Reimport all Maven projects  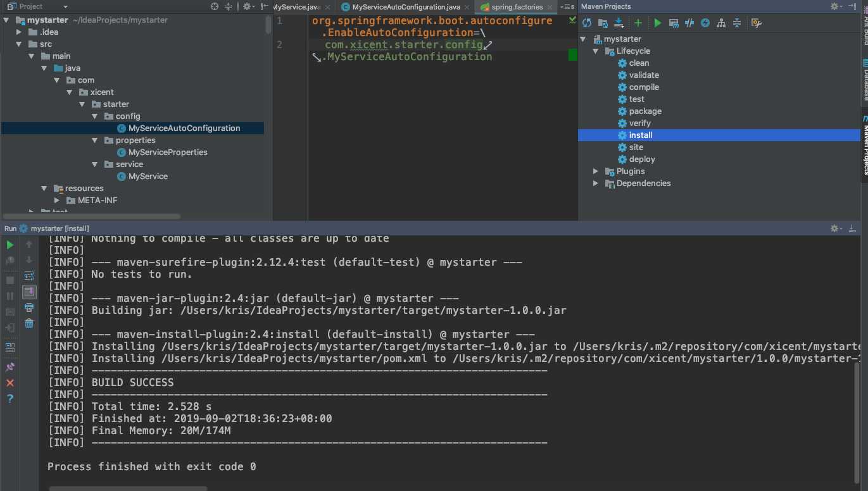[587, 23]
